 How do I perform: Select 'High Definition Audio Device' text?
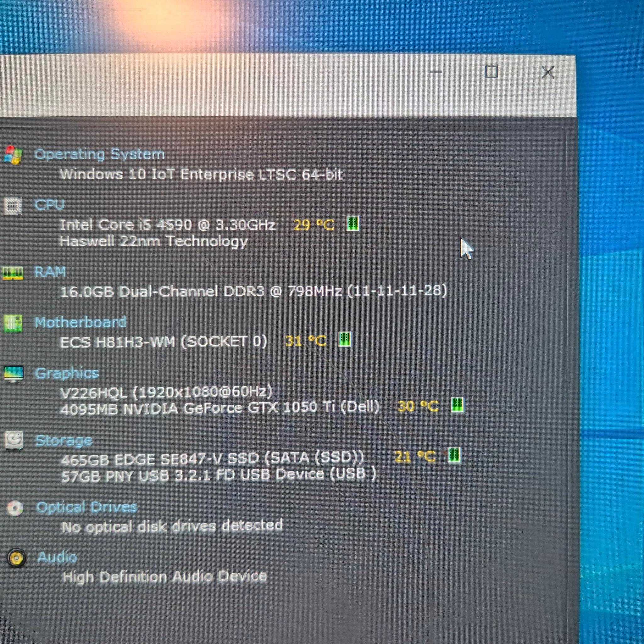click(x=165, y=577)
